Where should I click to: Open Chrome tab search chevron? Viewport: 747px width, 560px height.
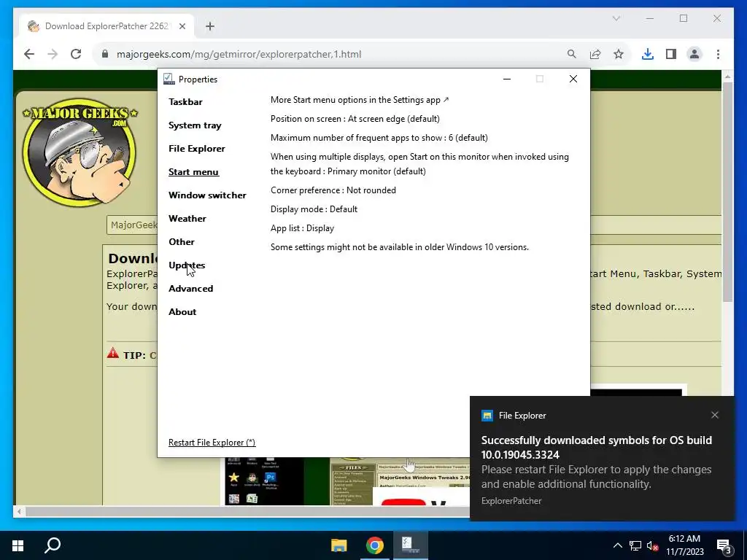click(616, 18)
